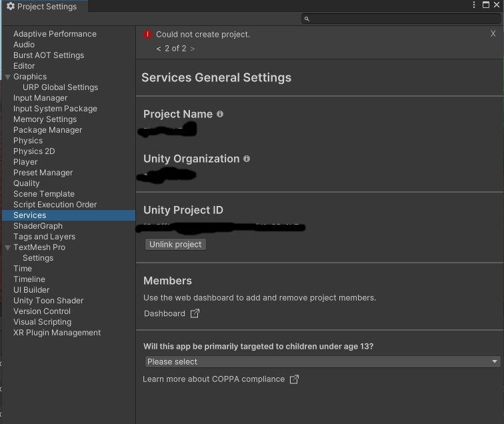
Task: Open the three-dot window options menu
Action: click(474, 5)
